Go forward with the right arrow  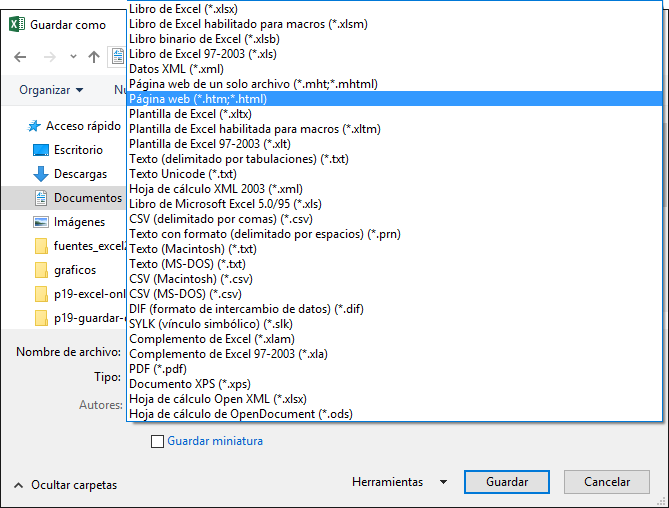click(x=50, y=57)
